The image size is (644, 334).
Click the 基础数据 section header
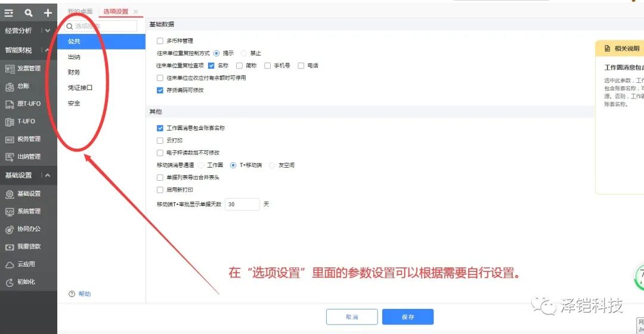[x=162, y=24]
